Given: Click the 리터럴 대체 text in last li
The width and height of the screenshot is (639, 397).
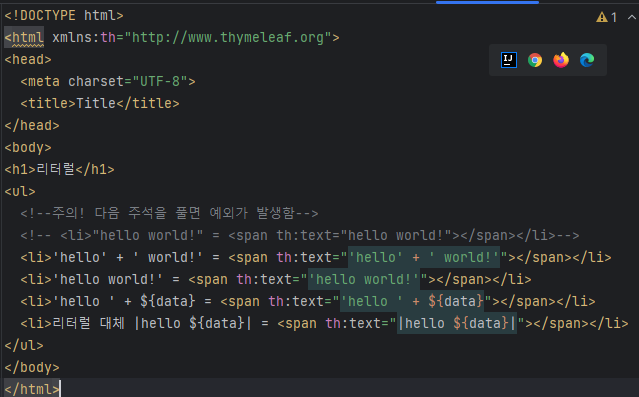Looking at the screenshot, I should coord(88,323).
